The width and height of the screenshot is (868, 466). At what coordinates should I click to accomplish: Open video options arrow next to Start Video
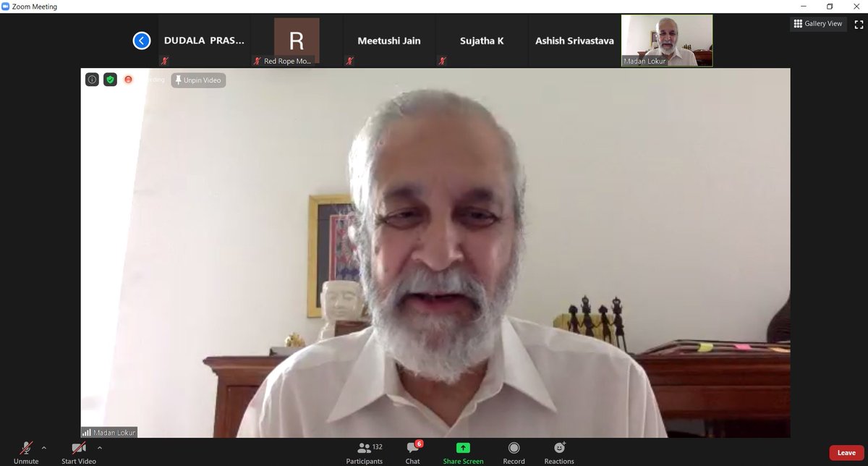click(99, 448)
